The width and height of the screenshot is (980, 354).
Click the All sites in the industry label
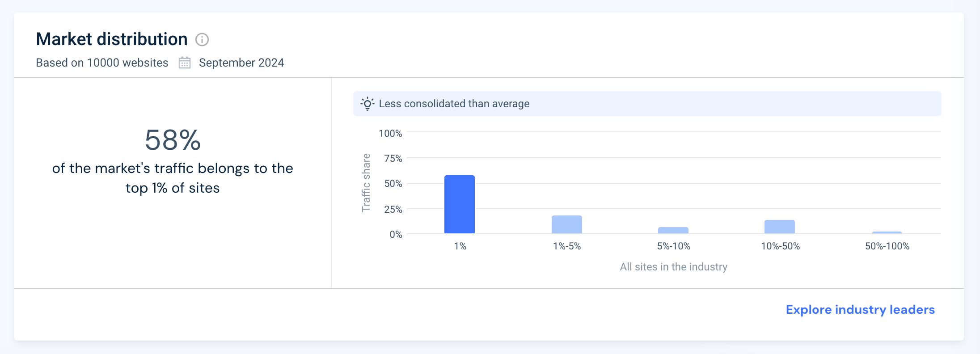click(x=673, y=267)
